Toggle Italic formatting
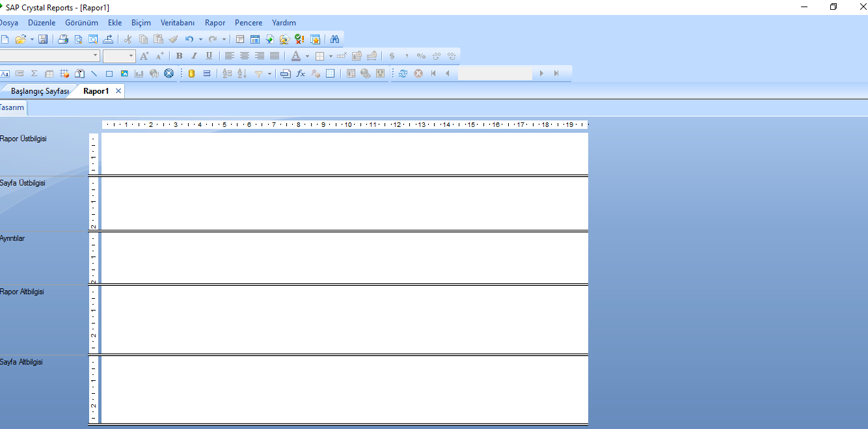Viewport: 868px width, 429px height. (194, 56)
